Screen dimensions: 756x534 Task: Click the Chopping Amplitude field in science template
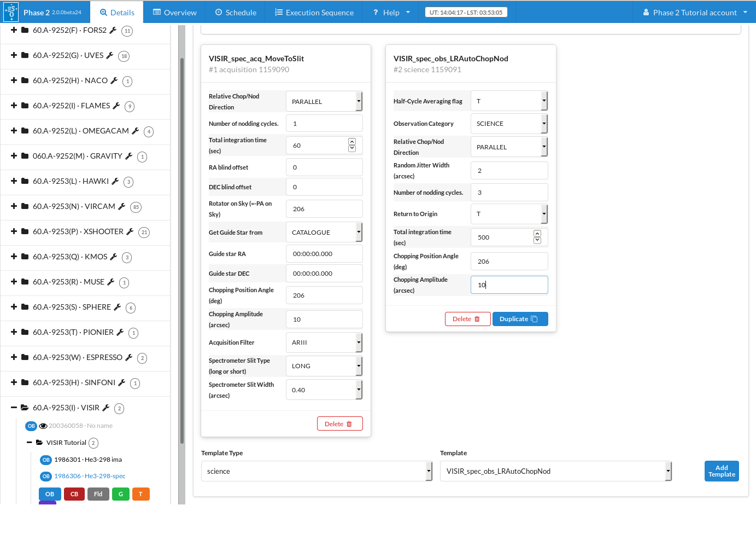click(x=509, y=285)
